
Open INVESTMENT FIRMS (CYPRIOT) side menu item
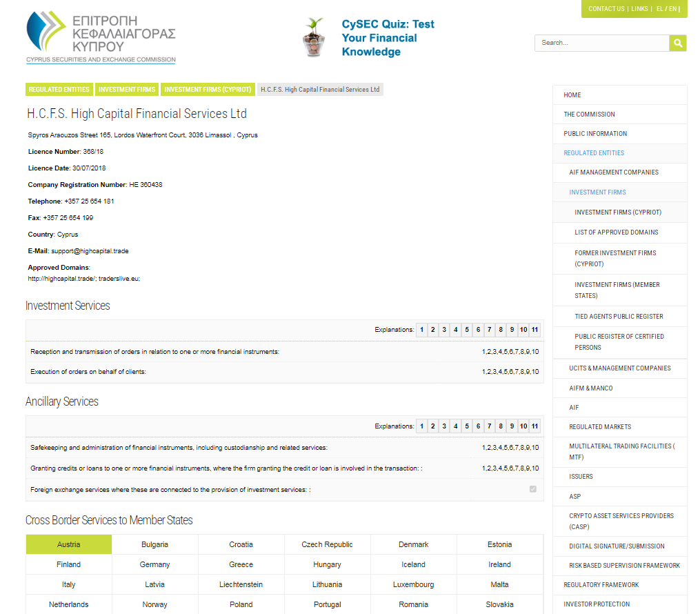pyautogui.click(x=619, y=212)
